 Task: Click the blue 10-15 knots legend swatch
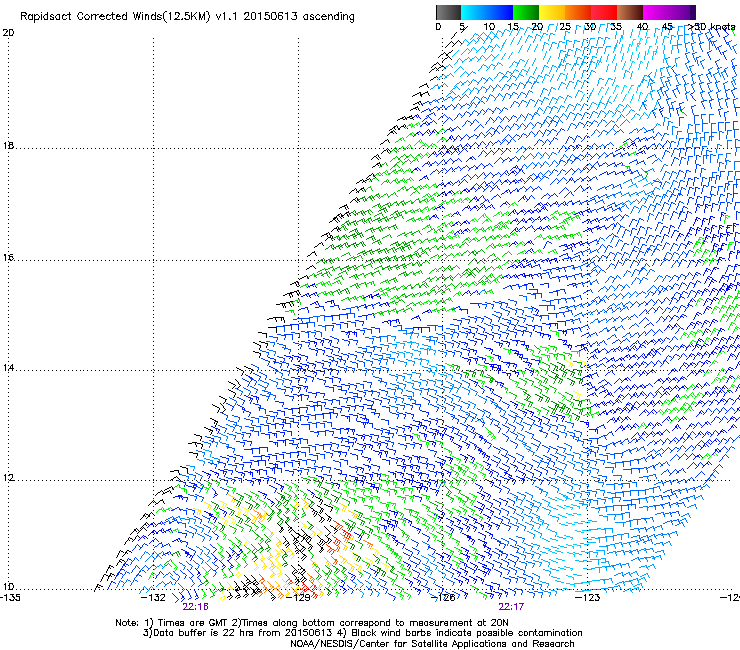pyautogui.click(x=500, y=12)
